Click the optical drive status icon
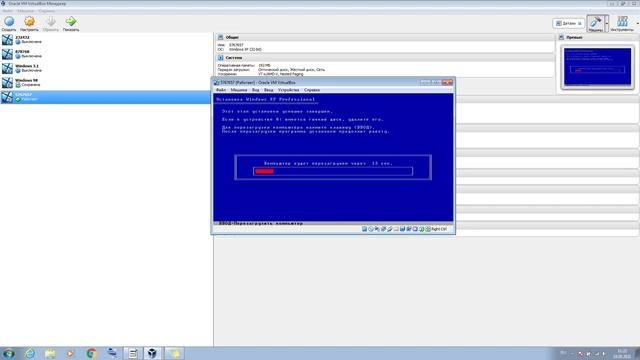 click(371, 229)
